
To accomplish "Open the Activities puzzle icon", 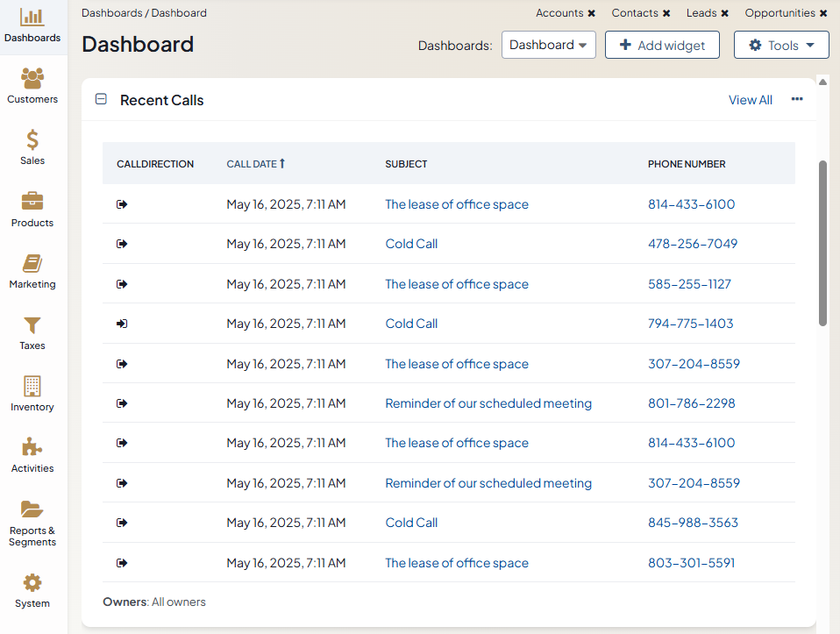I will tap(32, 448).
